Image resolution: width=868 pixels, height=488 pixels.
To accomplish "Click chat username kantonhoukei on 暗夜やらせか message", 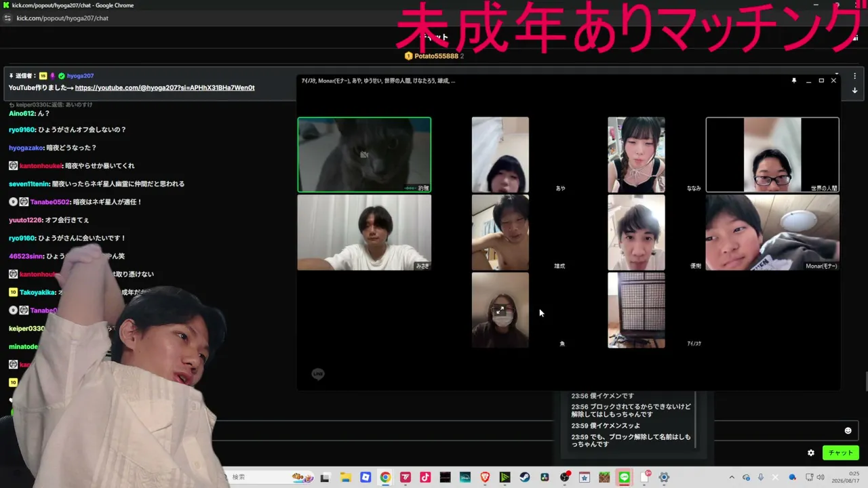I will point(40,165).
